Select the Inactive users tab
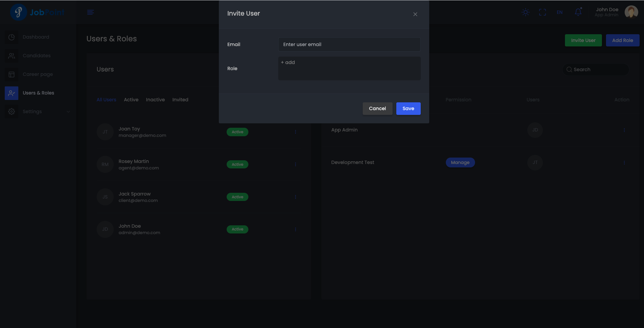The width and height of the screenshot is (644, 328). pyautogui.click(x=155, y=100)
